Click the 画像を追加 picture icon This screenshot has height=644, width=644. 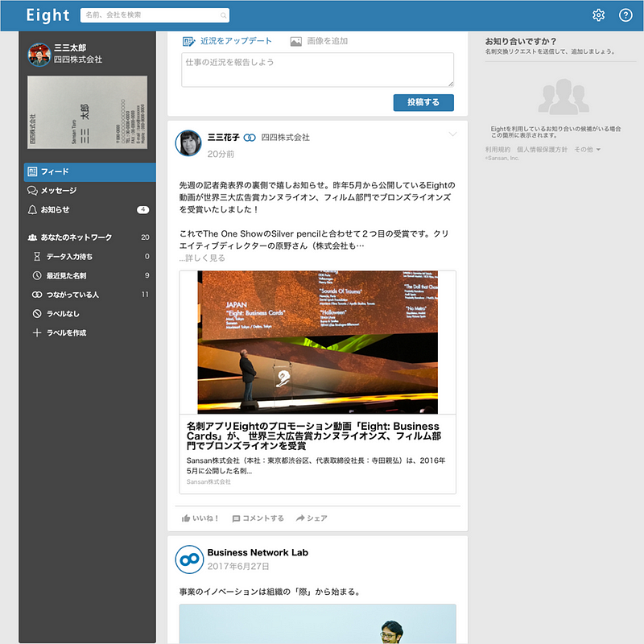295,42
